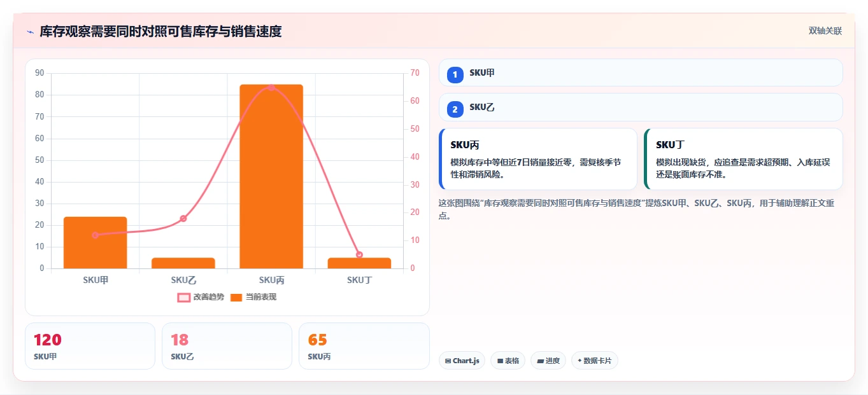Select the SKU乙 orange bar
This screenshot has height=395, width=868.
pos(183,263)
